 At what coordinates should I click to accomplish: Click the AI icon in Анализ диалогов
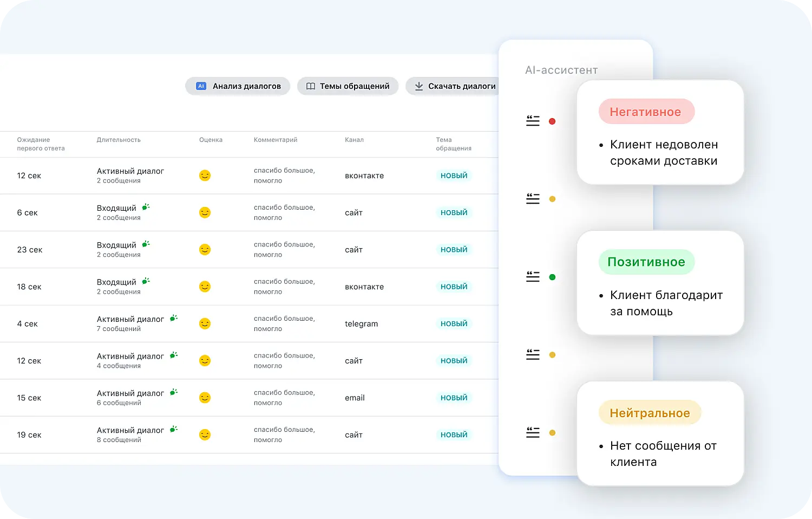[x=201, y=86]
